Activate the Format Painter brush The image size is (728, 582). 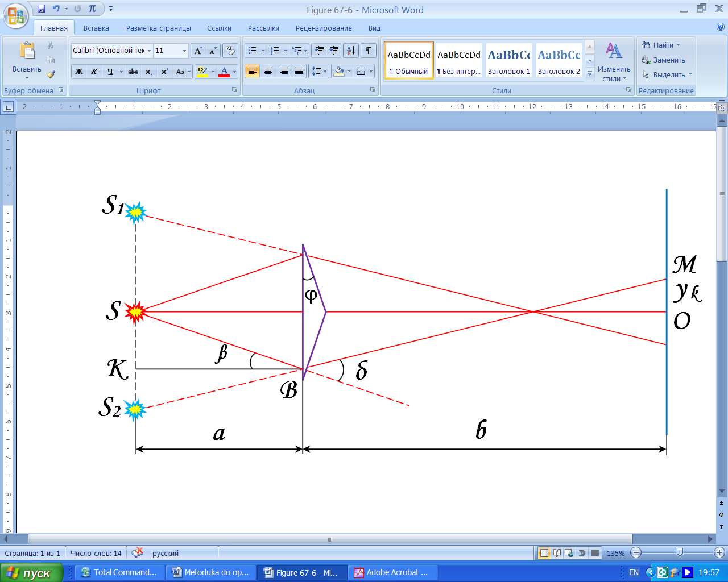point(51,74)
